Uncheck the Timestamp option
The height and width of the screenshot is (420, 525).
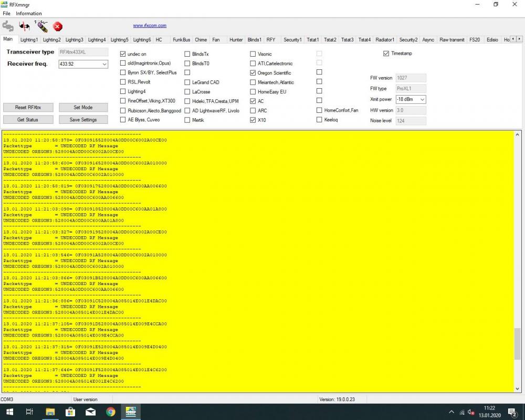(386, 54)
